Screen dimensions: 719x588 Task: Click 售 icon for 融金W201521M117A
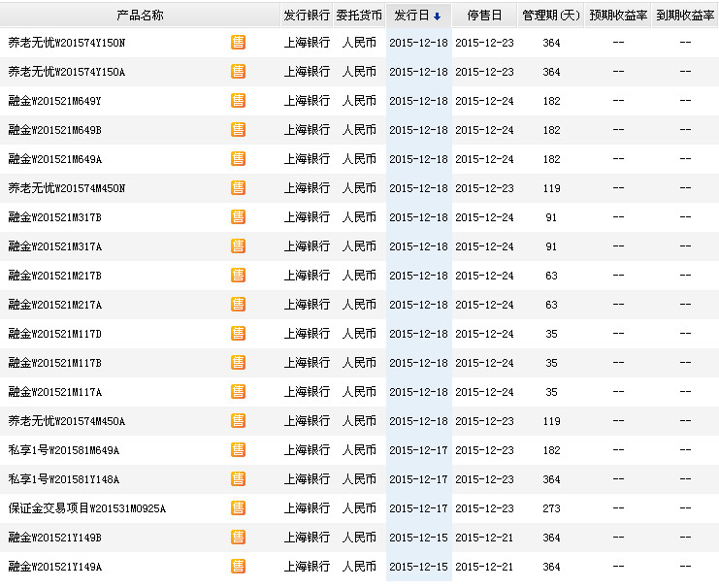point(238,392)
